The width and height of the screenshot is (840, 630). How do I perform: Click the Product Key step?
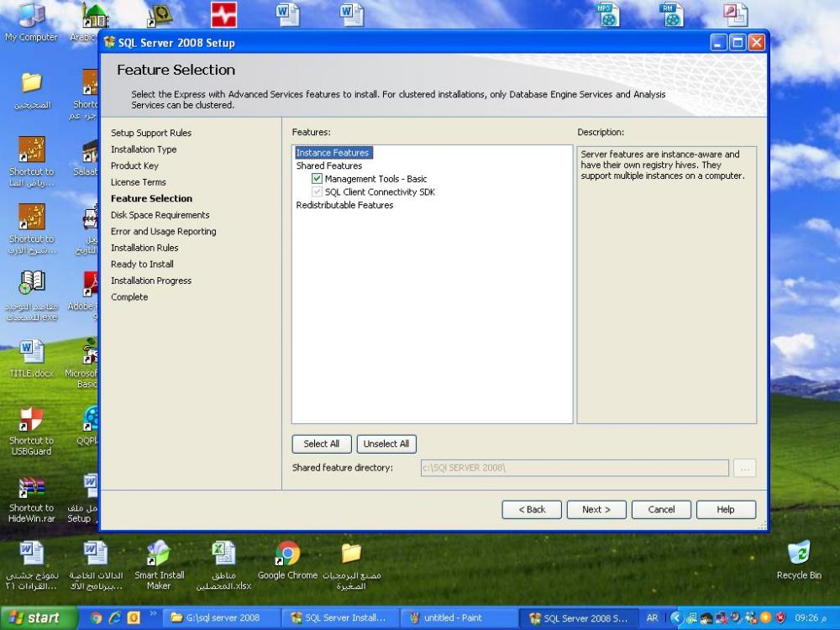[134, 166]
